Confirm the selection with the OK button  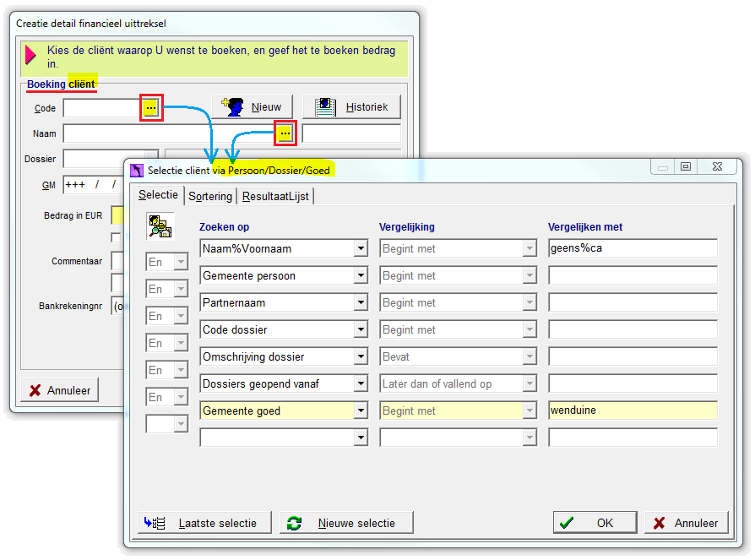595,523
